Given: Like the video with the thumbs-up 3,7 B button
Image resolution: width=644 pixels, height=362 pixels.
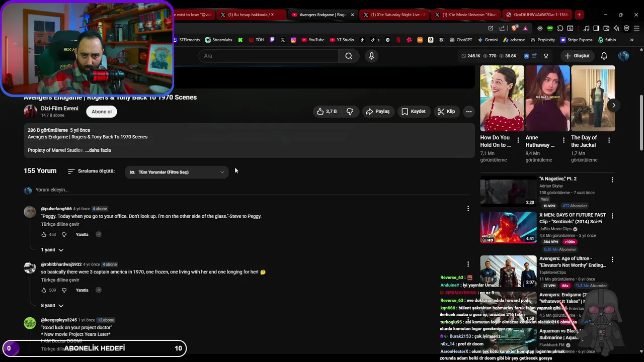Looking at the screenshot, I should [326, 112].
